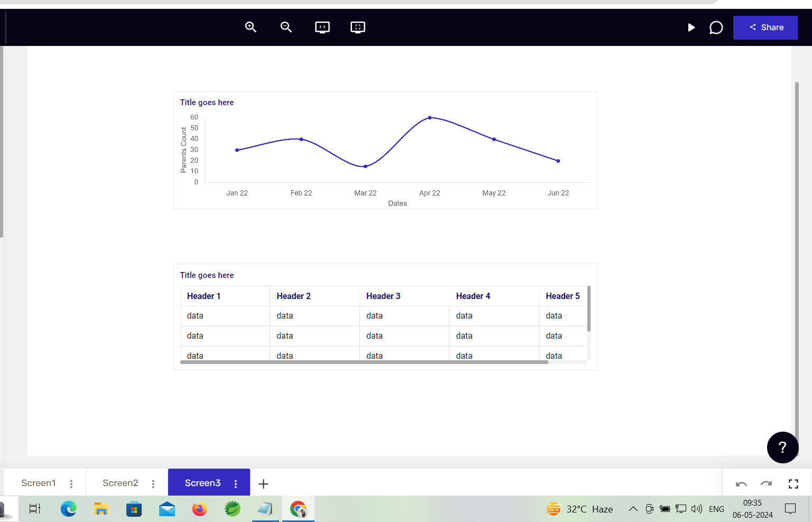Switch to the Screen1 tab
The width and height of the screenshot is (812, 522).
point(39,483)
